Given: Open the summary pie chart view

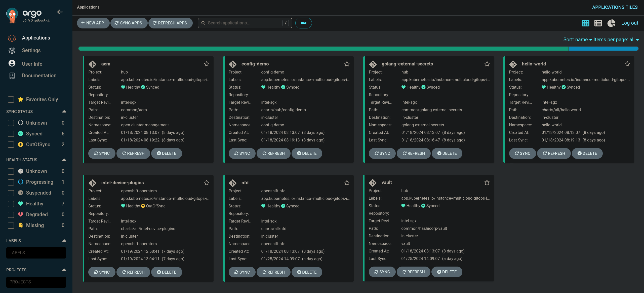Looking at the screenshot, I should pyautogui.click(x=611, y=23).
